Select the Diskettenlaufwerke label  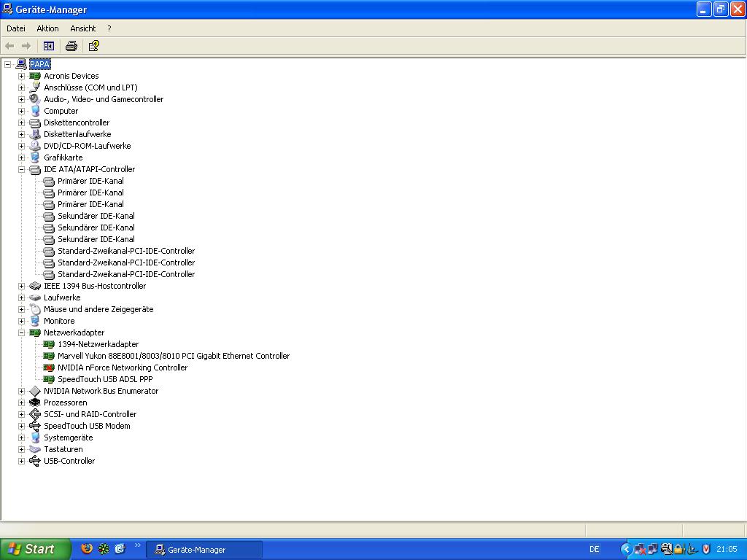pyautogui.click(x=77, y=134)
